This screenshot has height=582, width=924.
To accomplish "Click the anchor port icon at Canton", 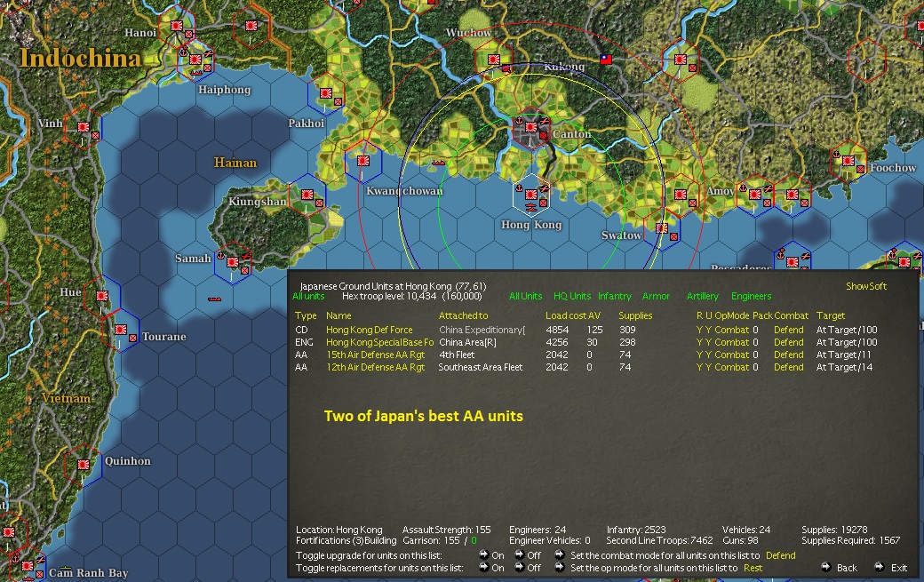I will click(x=519, y=121).
